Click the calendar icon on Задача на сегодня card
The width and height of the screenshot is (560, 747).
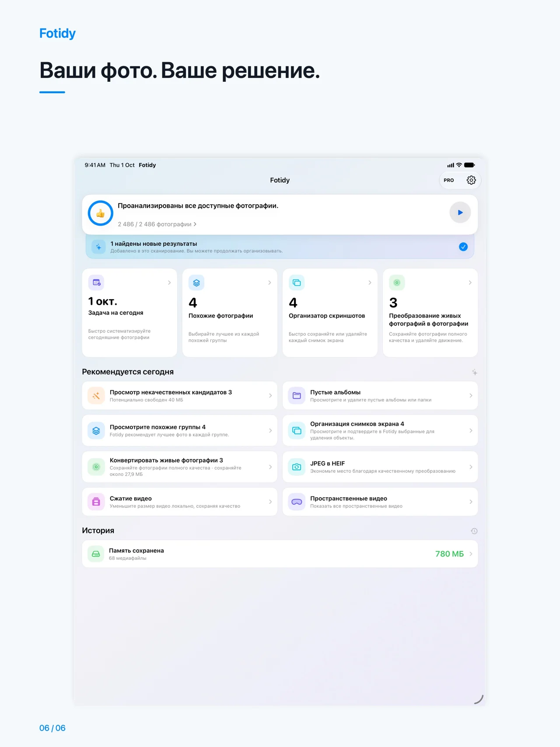[96, 283]
